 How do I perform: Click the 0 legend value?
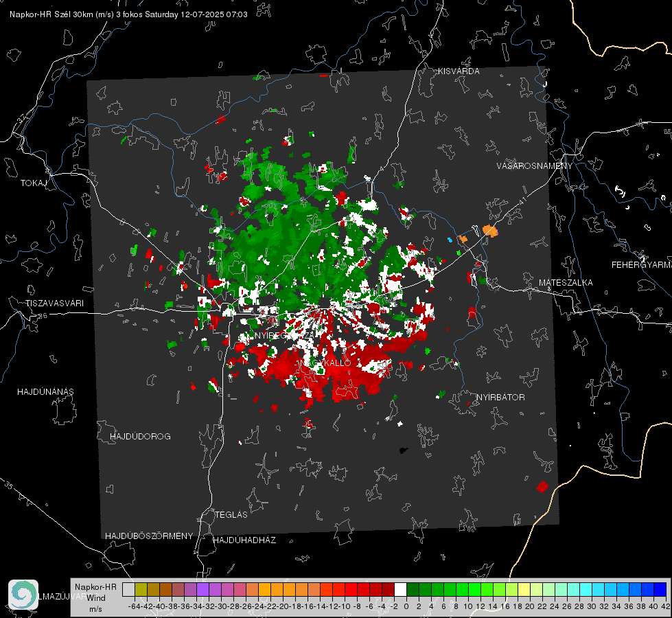click(x=406, y=606)
